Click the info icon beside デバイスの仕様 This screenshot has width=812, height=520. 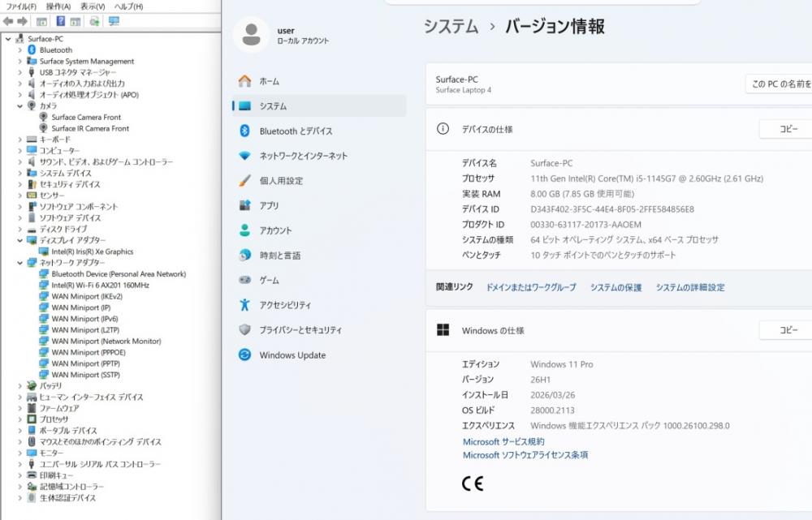point(443,129)
